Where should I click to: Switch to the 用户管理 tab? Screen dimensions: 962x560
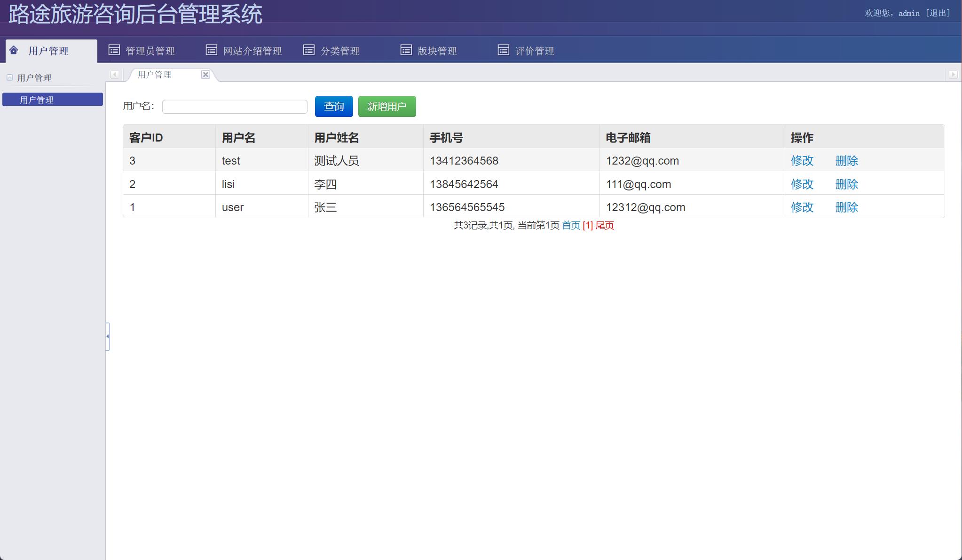coord(154,75)
